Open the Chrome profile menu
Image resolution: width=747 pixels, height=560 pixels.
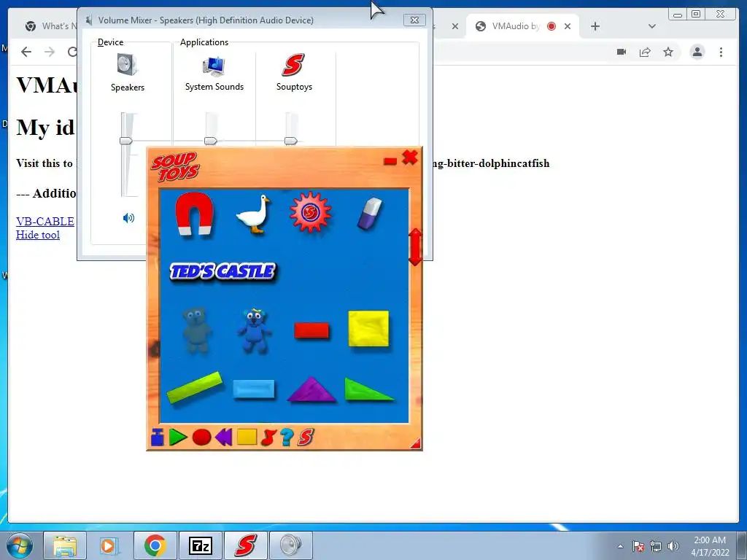[x=697, y=52]
